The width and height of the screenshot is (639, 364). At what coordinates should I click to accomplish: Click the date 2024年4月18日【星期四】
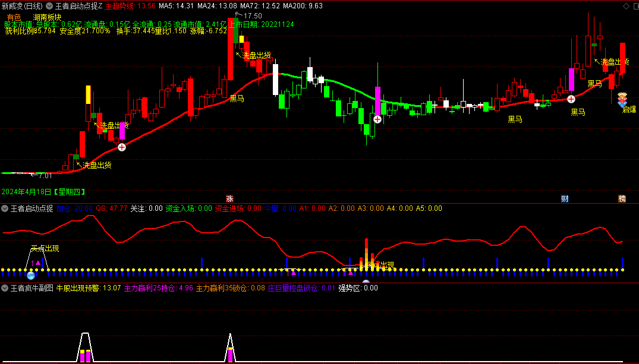coord(43,192)
